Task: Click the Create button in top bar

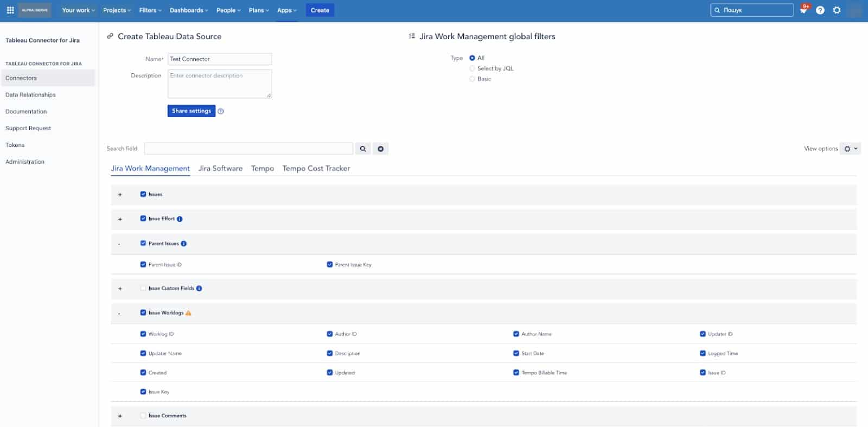Action: coord(320,10)
